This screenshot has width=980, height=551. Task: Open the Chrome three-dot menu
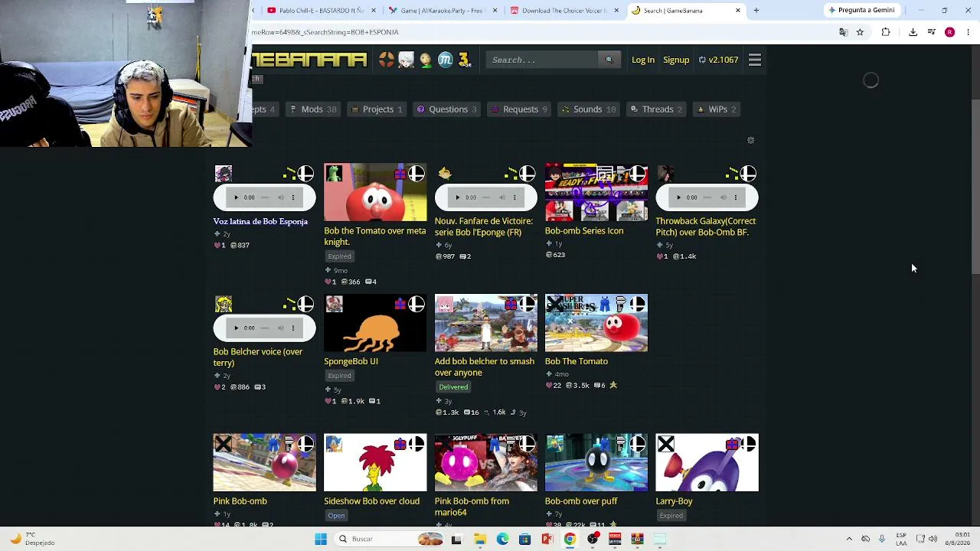tap(968, 32)
